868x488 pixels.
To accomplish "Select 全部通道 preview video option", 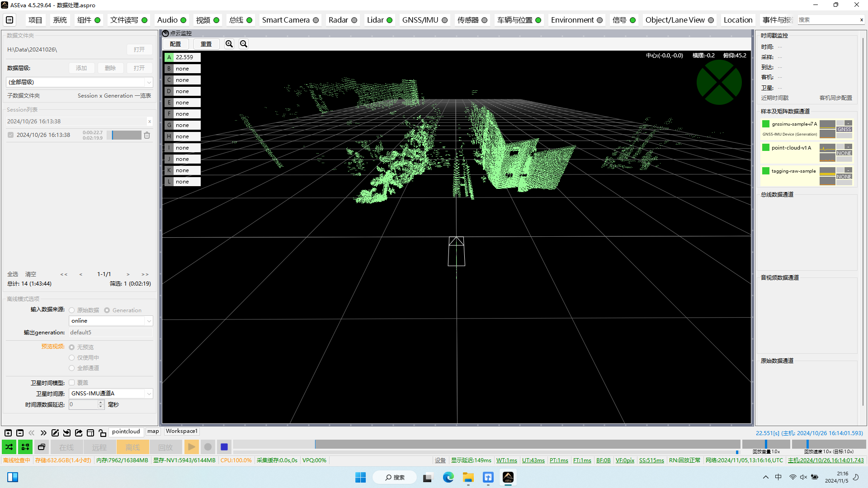I will coord(71,368).
